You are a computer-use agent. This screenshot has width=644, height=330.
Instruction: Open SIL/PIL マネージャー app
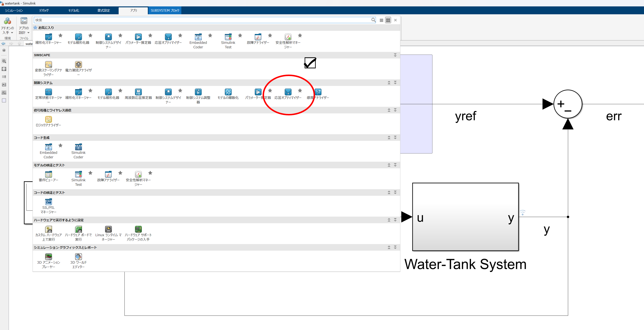(x=49, y=202)
